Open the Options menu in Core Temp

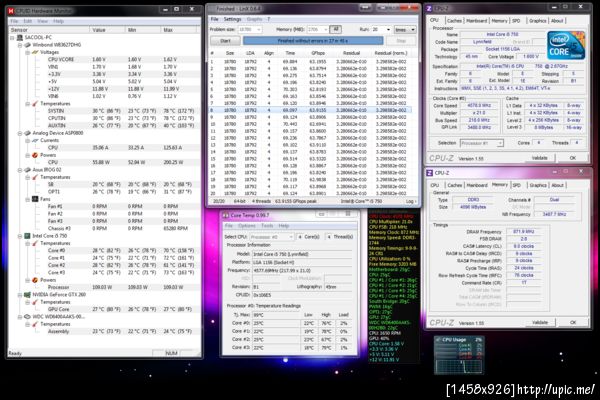pos(247,226)
